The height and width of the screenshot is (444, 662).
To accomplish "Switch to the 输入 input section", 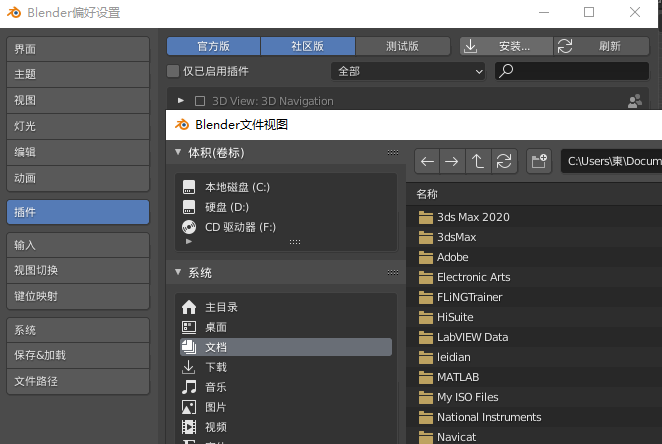I will pos(78,245).
